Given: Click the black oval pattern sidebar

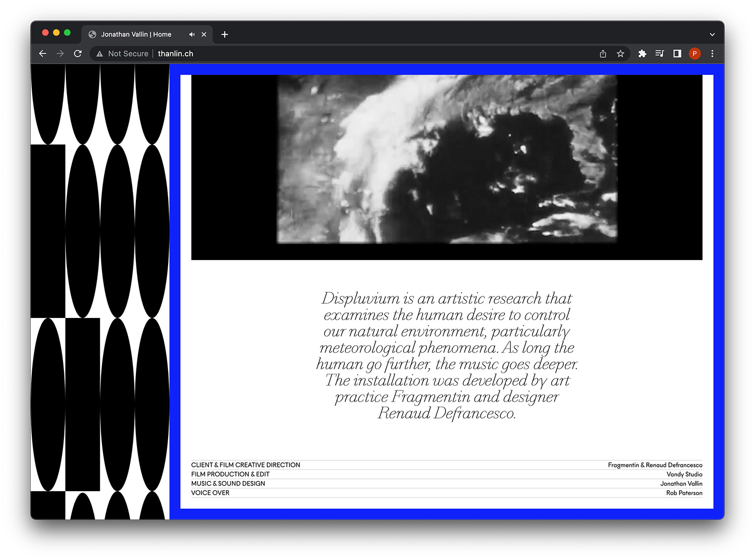Looking at the screenshot, I should (x=100, y=292).
